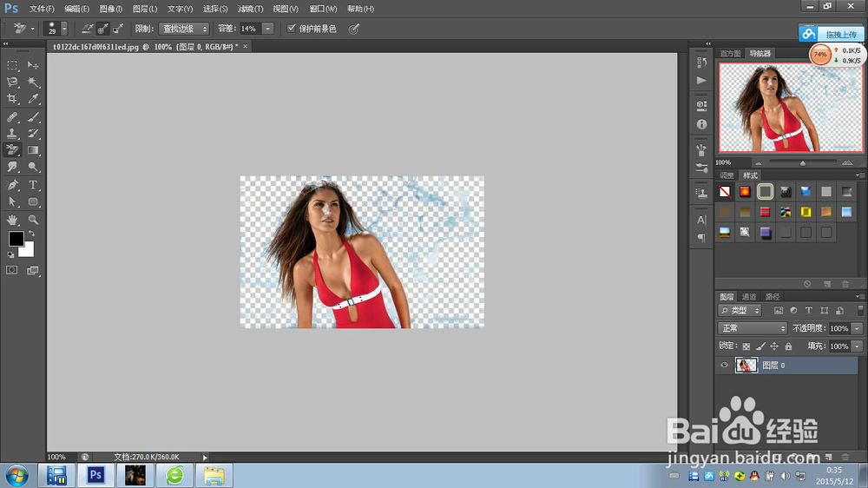Viewport: 868px width, 488px height.
Task: Click the 拖拽上传 upload button
Action: coord(831,34)
